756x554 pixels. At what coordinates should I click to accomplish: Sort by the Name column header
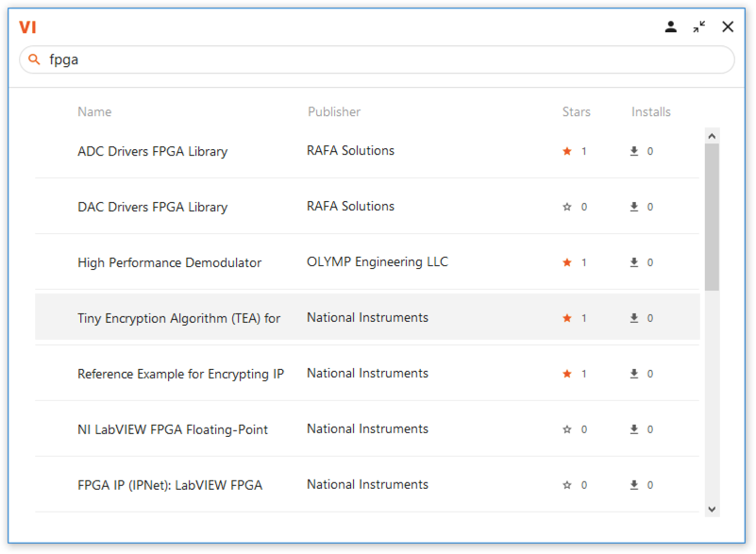click(94, 112)
